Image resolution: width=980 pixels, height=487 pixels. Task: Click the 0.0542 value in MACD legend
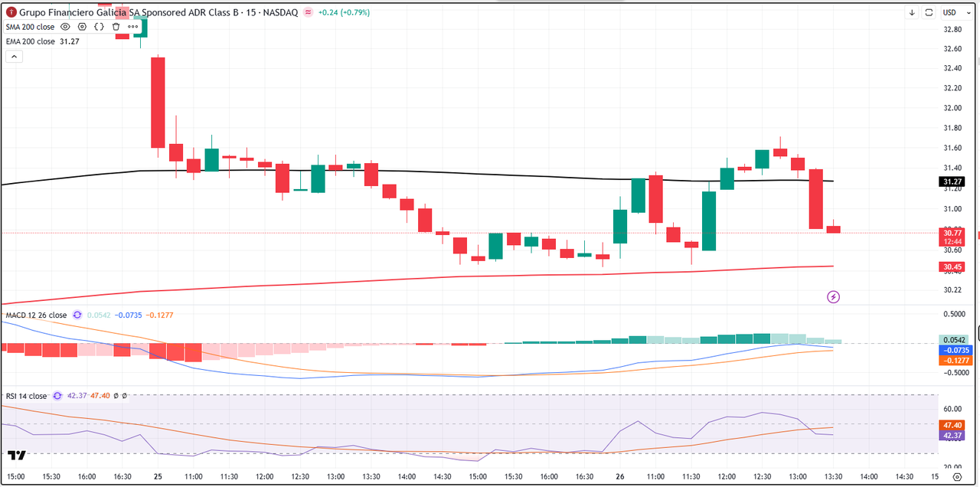click(99, 315)
